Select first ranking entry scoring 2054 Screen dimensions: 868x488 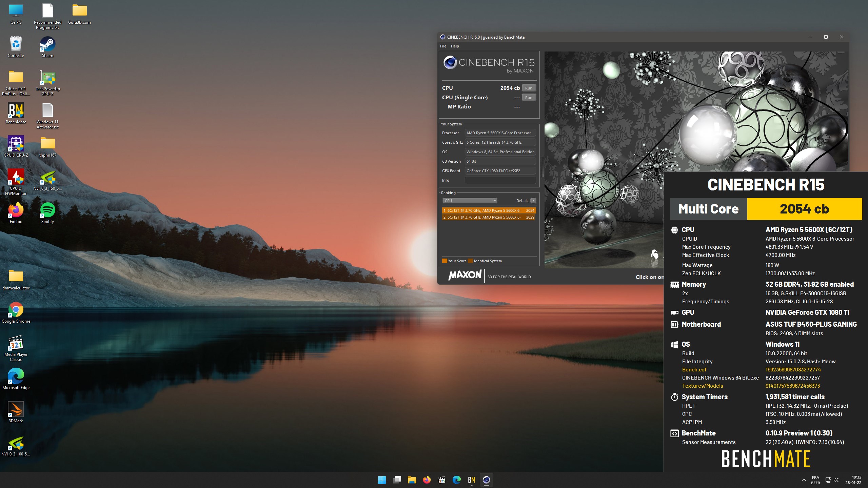(x=489, y=210)
